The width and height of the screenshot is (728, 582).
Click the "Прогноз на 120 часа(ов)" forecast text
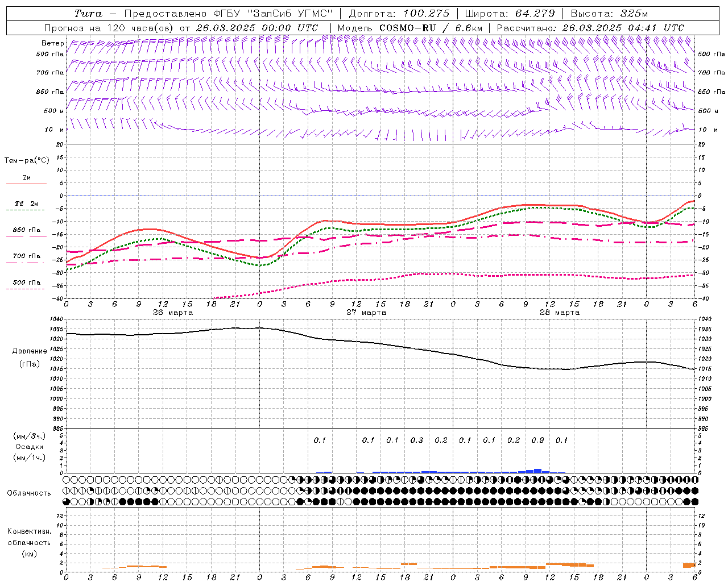pos(109,28)
